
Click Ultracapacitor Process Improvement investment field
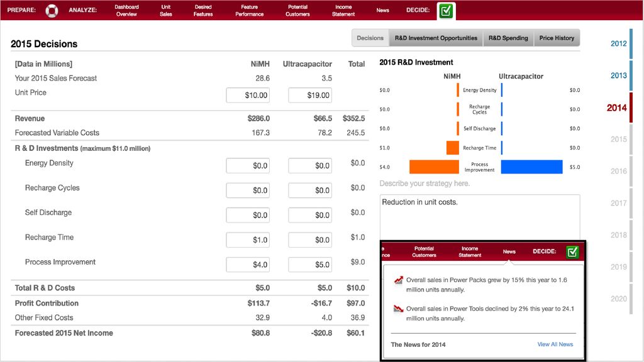pos(310,265)
